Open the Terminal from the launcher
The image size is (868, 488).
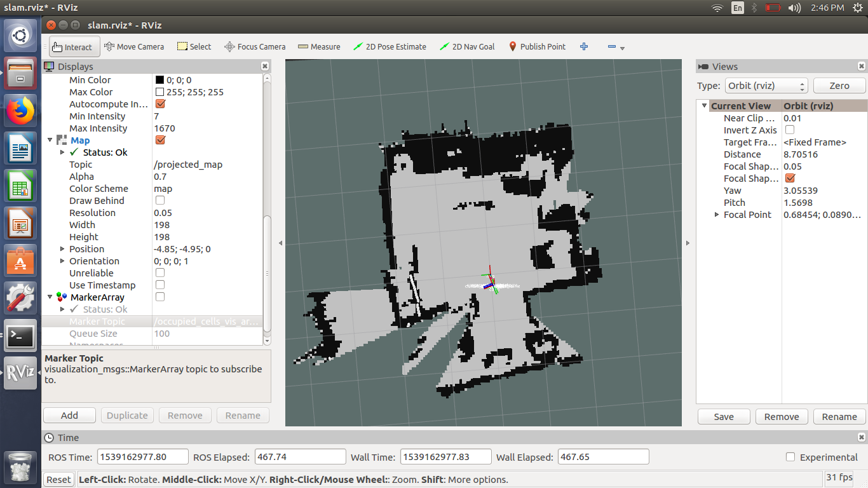click(x=21, y=335)
